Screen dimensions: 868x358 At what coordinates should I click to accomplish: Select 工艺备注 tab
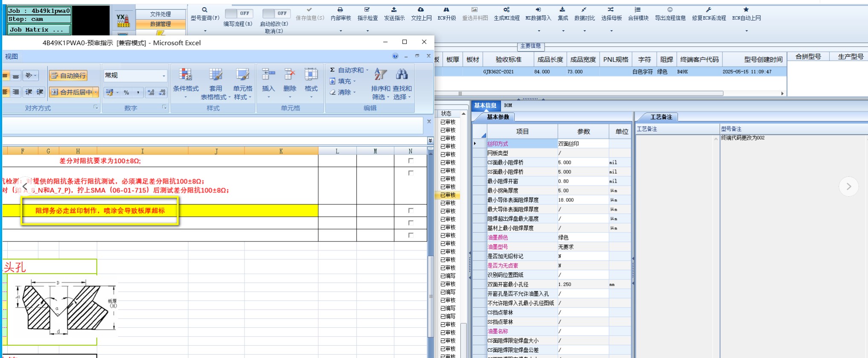pos(661,117)
